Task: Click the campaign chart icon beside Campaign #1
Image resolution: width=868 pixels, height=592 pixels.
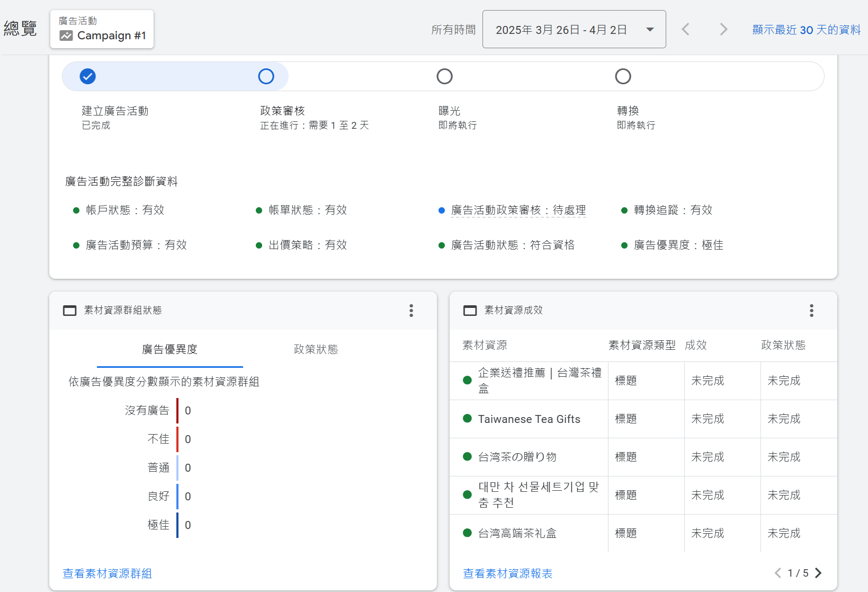Action: coord(66,36)
